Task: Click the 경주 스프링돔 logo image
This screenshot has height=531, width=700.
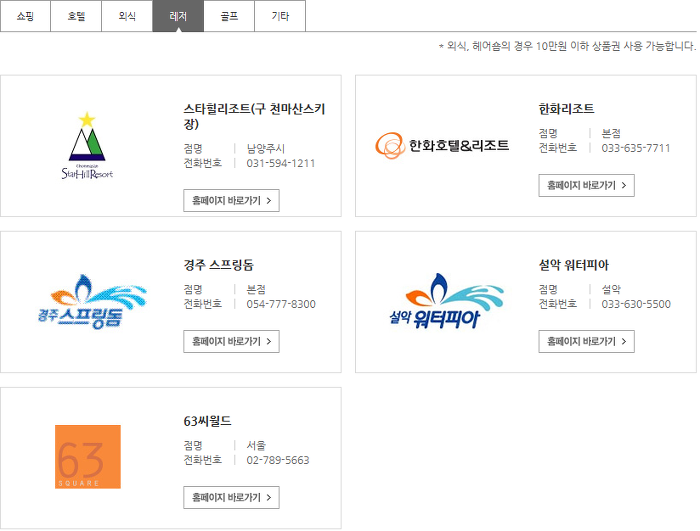Action: tap(92, 301)
